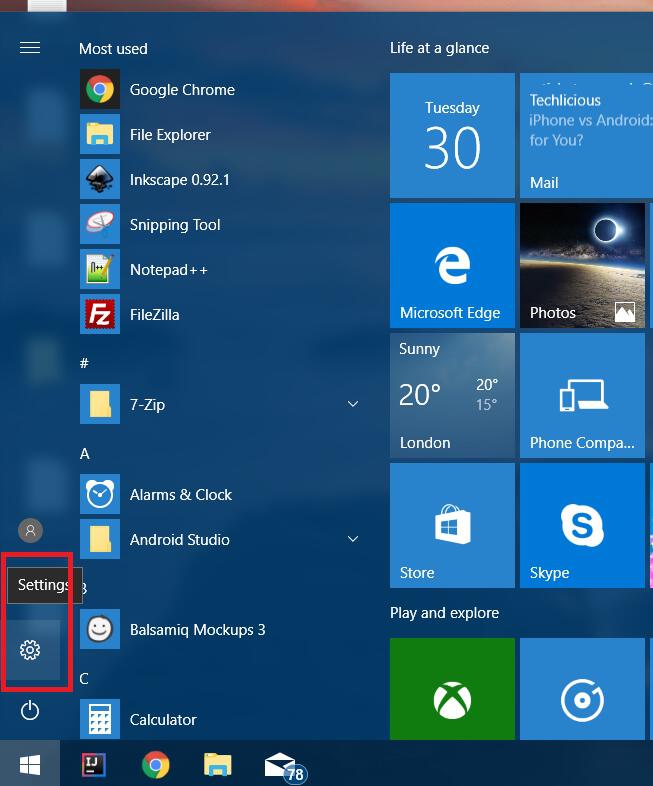Click the 'Life at a glance' group title
This screenshot has height=786, width=653.
click(x=440, y=48)
